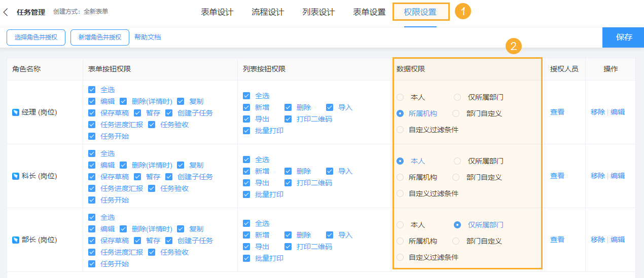
Task: Click the 新增角色并授权 button
Action: 100,37
